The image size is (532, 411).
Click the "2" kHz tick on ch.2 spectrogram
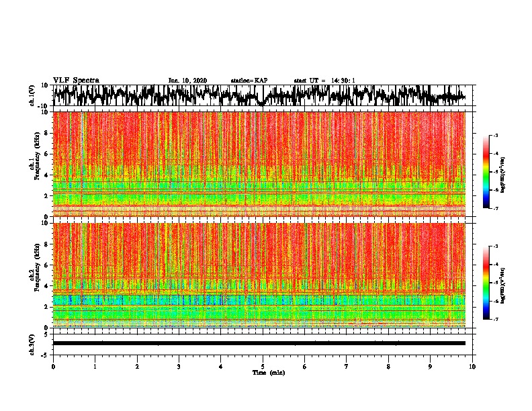46,307
